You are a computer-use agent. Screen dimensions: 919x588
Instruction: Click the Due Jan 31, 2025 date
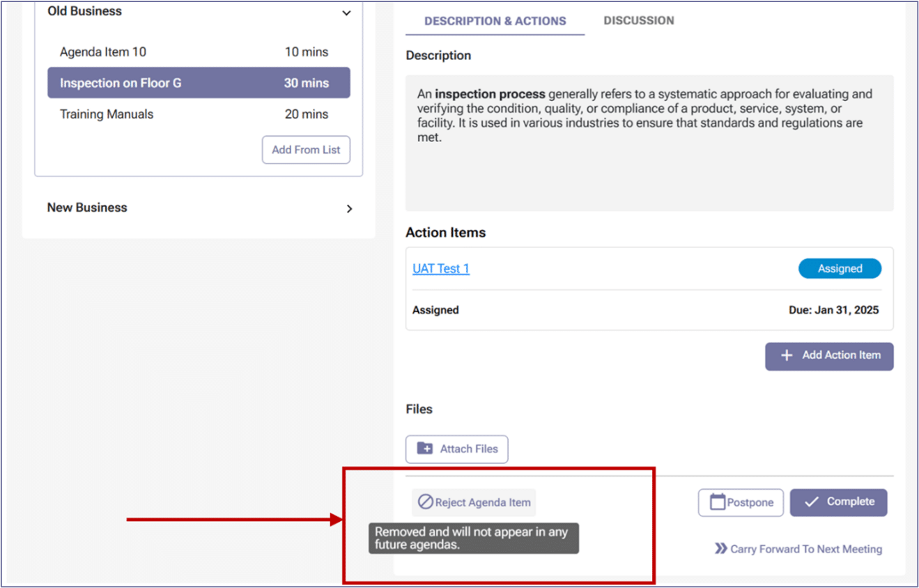(x=833, y=310)
